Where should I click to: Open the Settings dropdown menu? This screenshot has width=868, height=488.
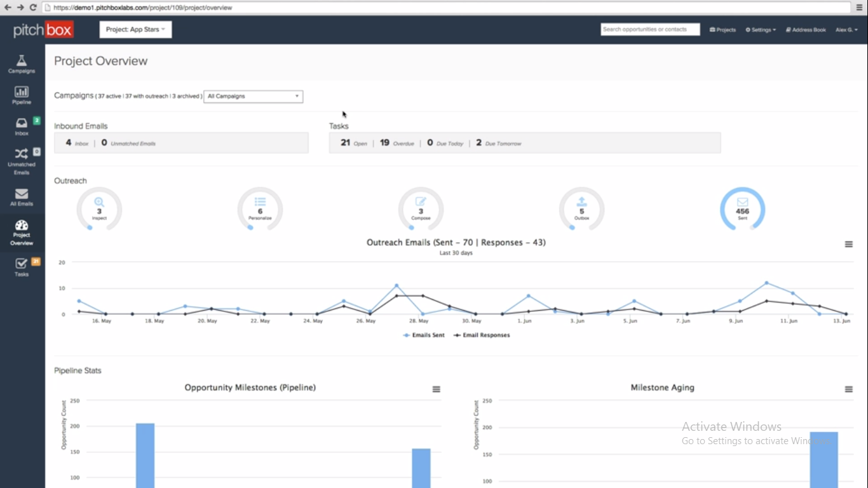pyautogui.click(x=761, y=30)
